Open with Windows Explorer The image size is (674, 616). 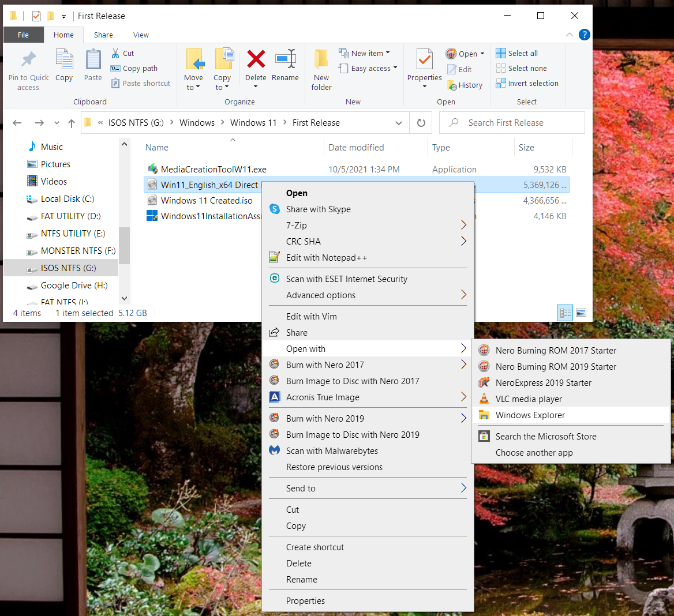[x=571, y=415]
